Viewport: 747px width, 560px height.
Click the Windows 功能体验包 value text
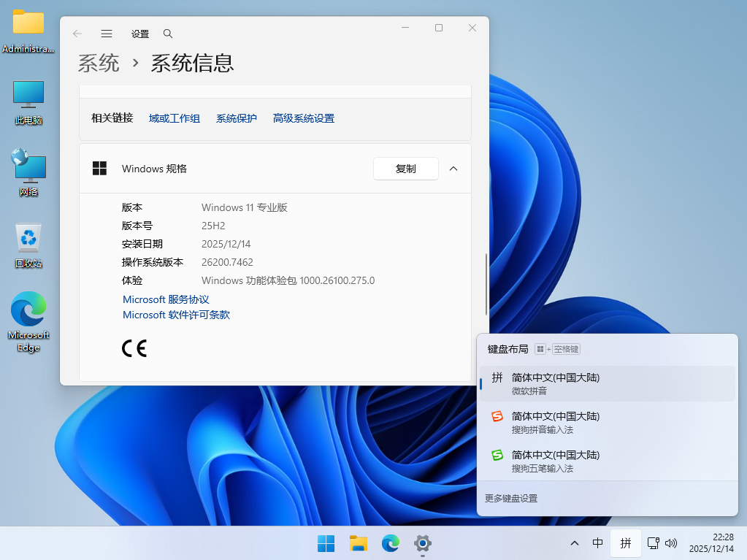(x=288, y=280)
